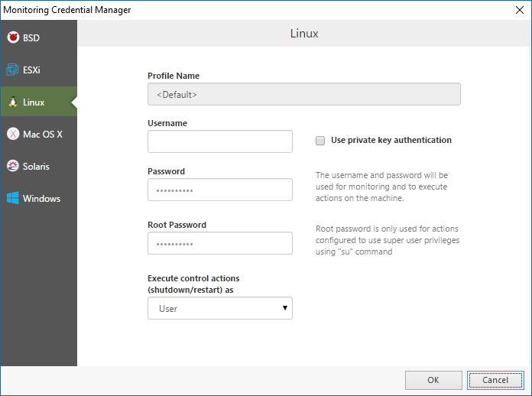Enable private key authentication checkbox

[x=320, y=141]
